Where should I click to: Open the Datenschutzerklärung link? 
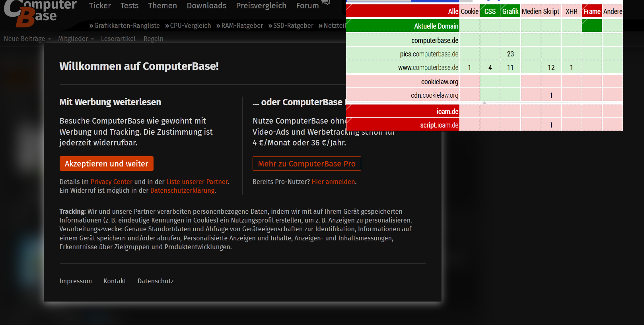point(182,190)
